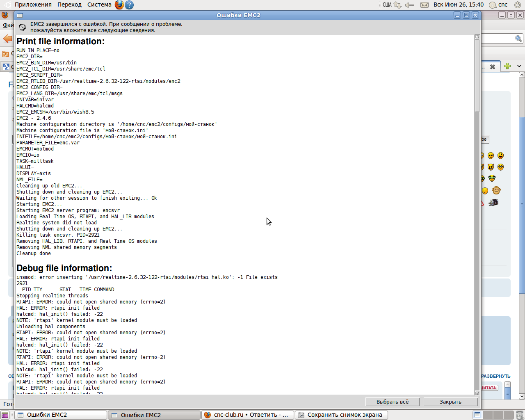Click the volume speaker icon
The height and width of the screenshot is (420, 525).
click(x=410, y=5)
